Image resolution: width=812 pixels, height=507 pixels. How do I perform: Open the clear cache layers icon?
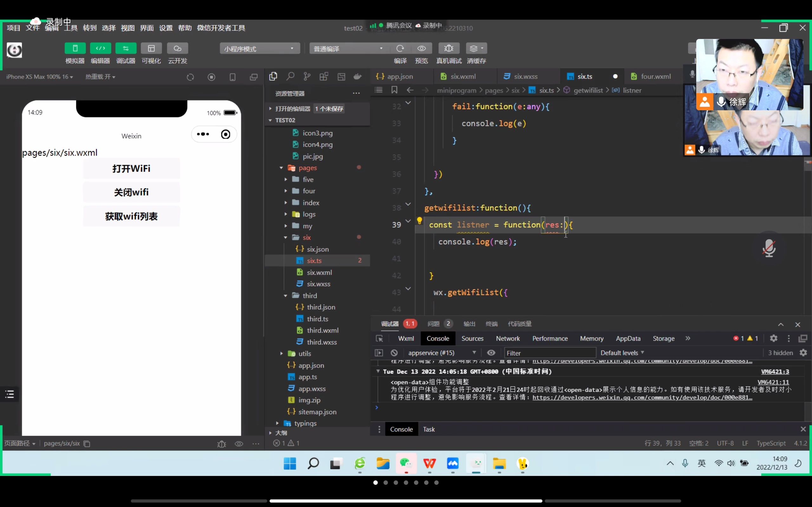pyautogui.click(x=474, y=48)
